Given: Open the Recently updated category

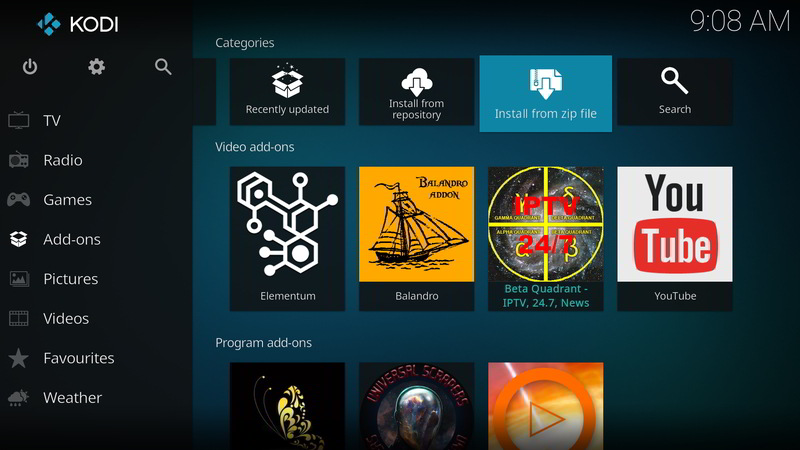Looking at the screenshot, I should point(287,91).
